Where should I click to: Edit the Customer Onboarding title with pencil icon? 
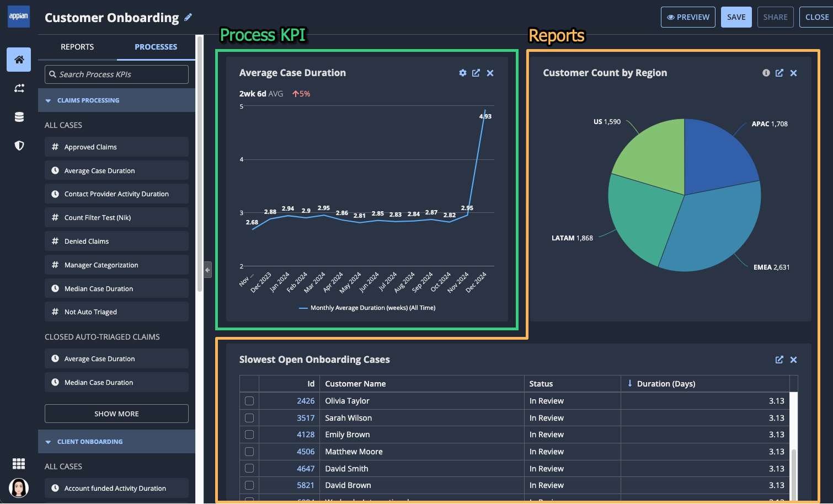tap(188, 17)
